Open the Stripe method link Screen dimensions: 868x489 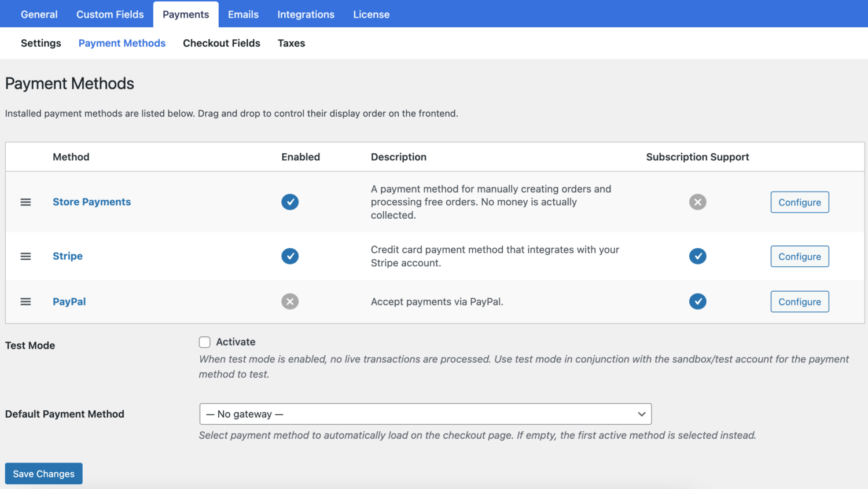68,256
